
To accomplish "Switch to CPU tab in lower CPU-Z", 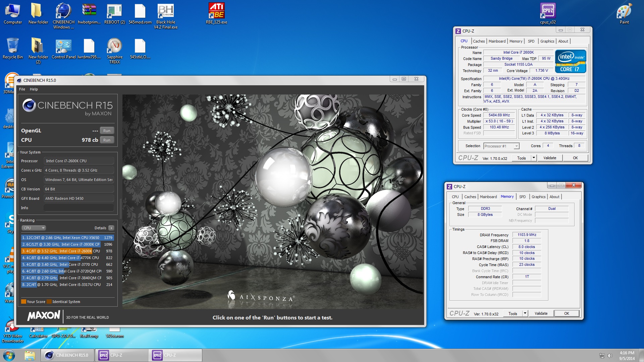I will click(x=455, y=197).
